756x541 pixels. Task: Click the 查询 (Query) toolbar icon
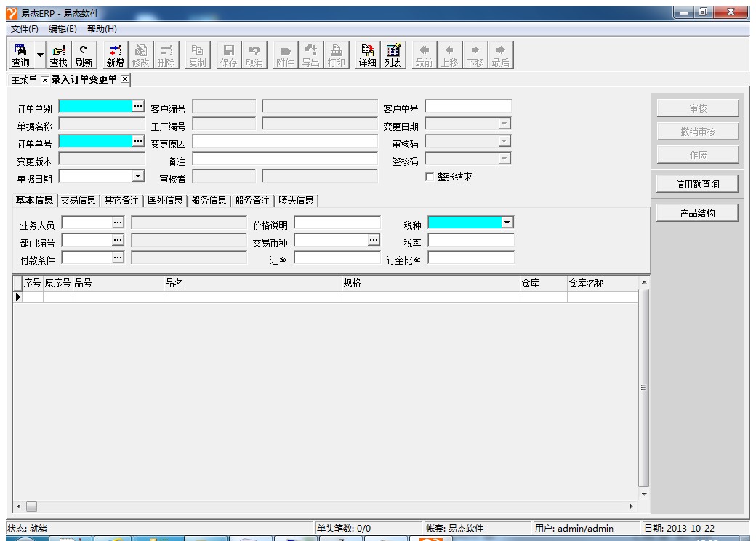point(20,55)
